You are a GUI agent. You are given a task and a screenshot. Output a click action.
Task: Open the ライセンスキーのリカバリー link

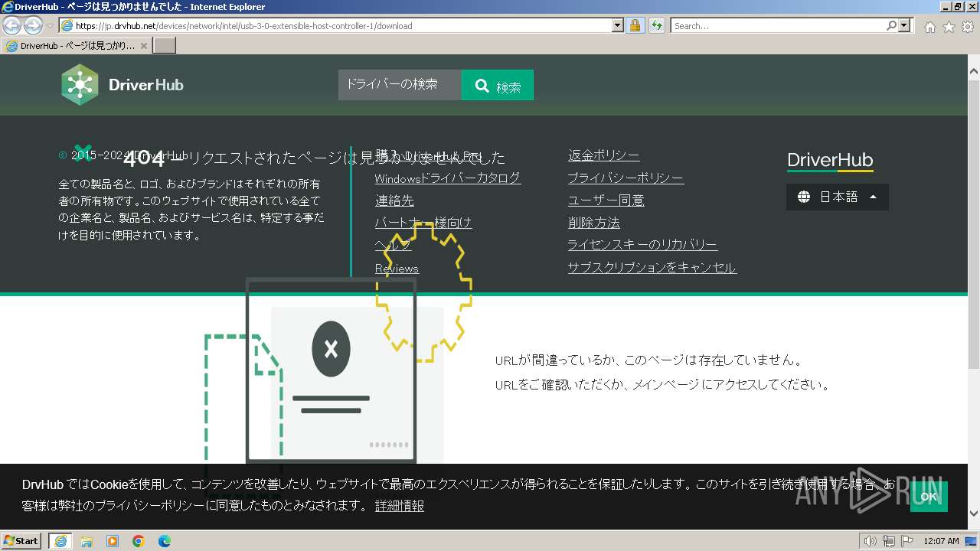tap(642, 245)
